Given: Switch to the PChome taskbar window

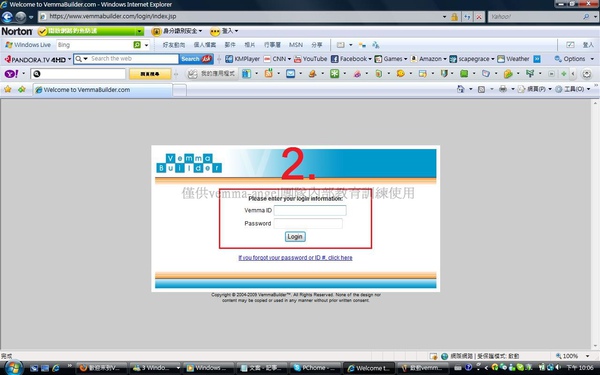Looking at the screenshot, I should point(315,368).
